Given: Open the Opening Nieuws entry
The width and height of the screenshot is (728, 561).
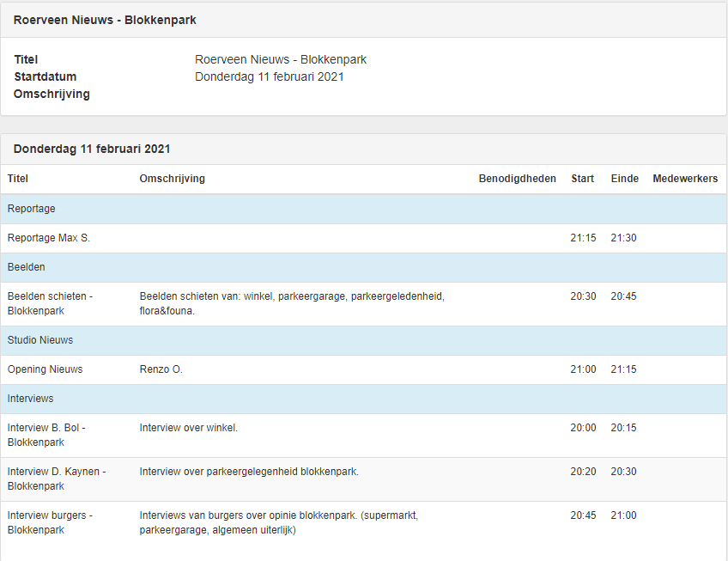Looking at the screenshot, I should [45, 369].
